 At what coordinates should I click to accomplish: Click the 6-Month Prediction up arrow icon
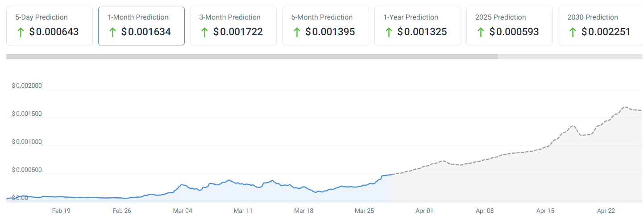tap(296, 32)
